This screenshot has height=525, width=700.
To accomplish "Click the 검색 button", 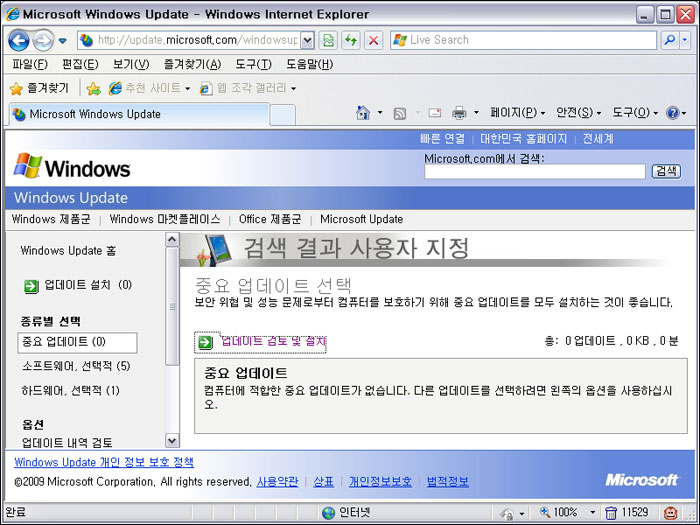I will click(x=666, y=171).
